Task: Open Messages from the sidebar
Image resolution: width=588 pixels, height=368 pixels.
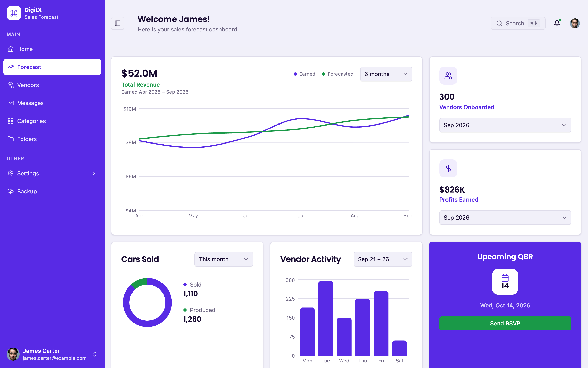Action: (52, 103)
